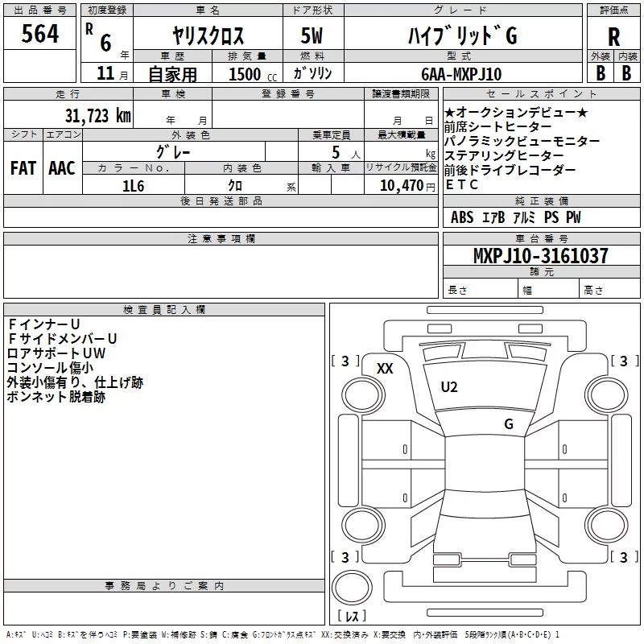Select registration month 11
The image size is (644, 644).
[105, 73]
